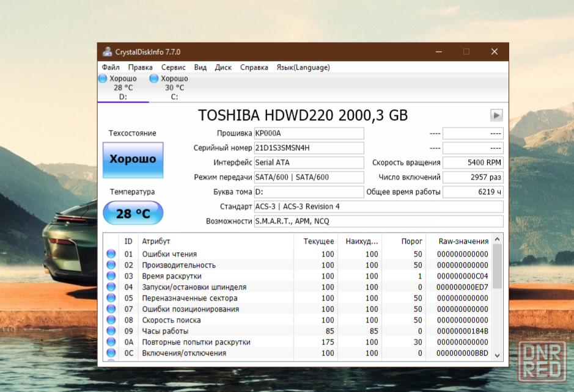Click the blue status orb for drive C:
The image size is (574, 392).
[x=154, y=79]
